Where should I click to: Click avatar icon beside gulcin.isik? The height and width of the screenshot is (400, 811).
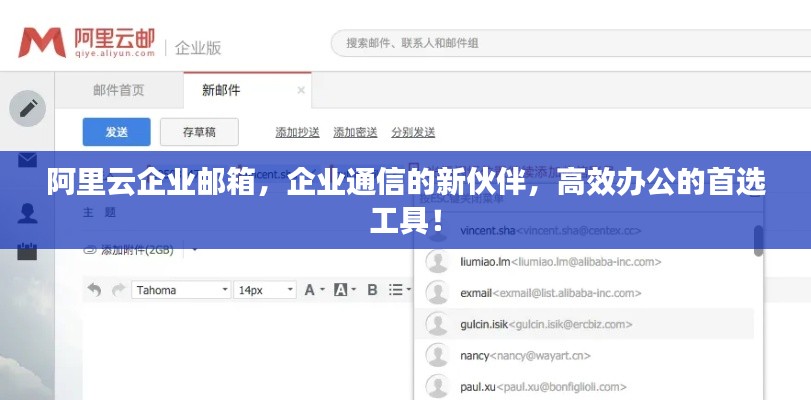(x=437, y=324)
